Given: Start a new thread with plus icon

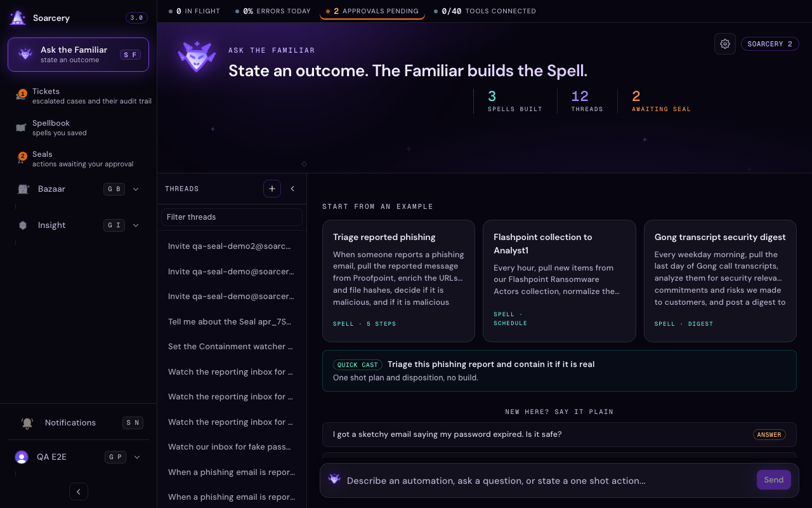Looking at the screenshot, I should [272, 189].
